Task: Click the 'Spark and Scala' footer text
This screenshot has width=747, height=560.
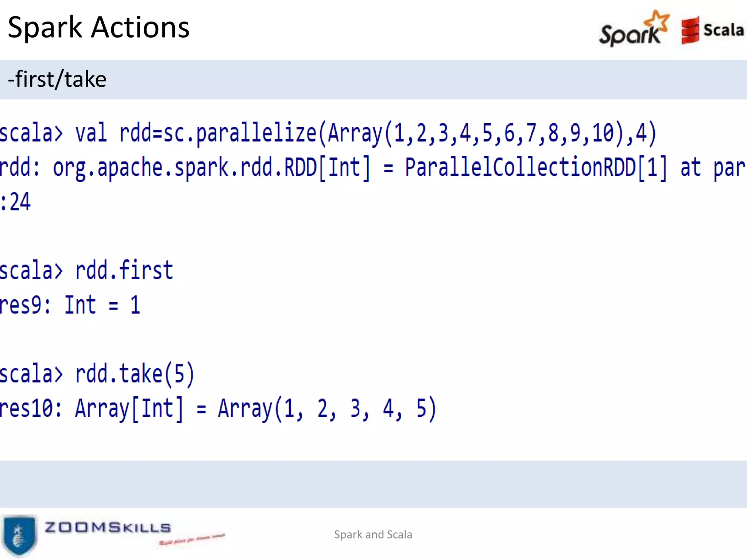Action: [x=373, y=534]
